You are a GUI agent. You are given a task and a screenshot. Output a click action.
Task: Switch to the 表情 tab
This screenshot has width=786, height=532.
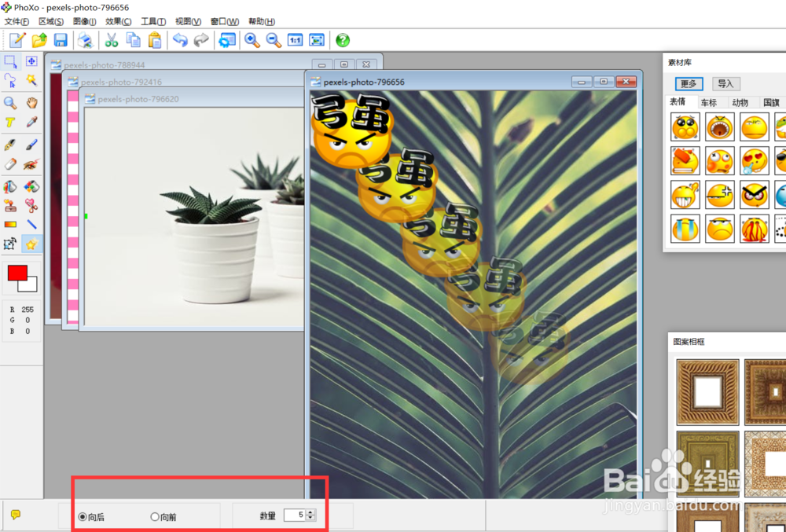(678, 102)
